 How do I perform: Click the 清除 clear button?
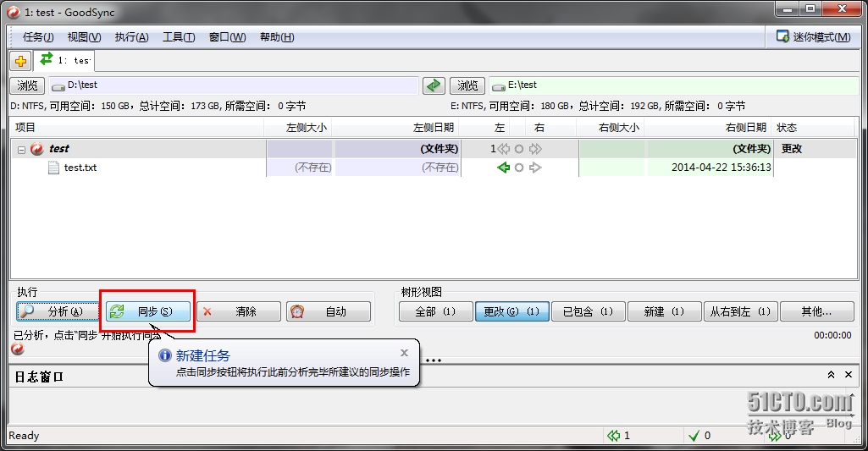point(239,311)
